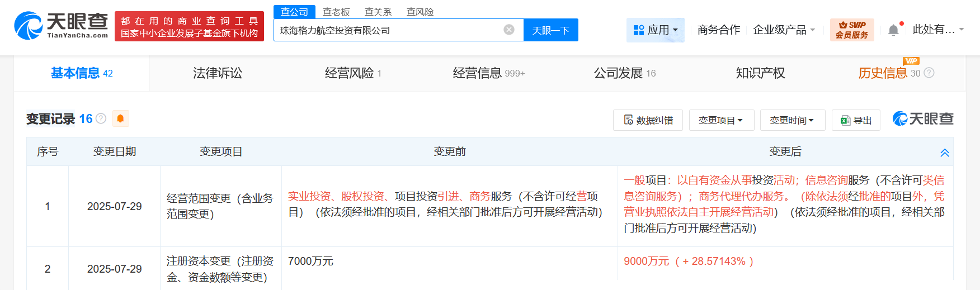The image size is (980, 290).
Task: Clear the search box text
Action: coord(508,30)
